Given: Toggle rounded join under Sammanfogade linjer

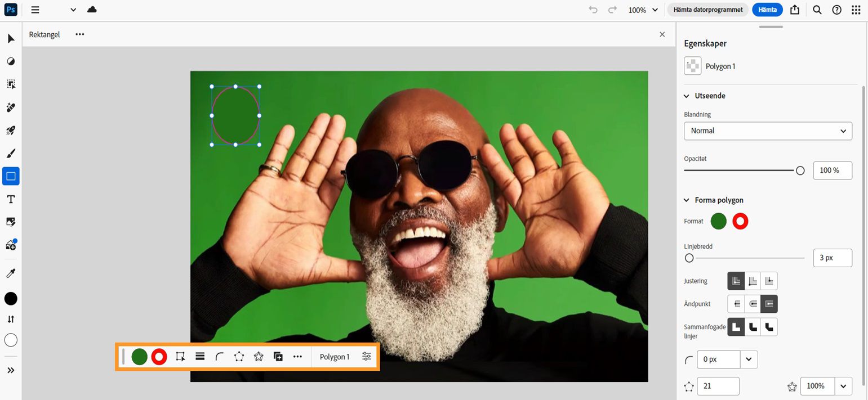Looking at the screenshot, I should (753, 327).
